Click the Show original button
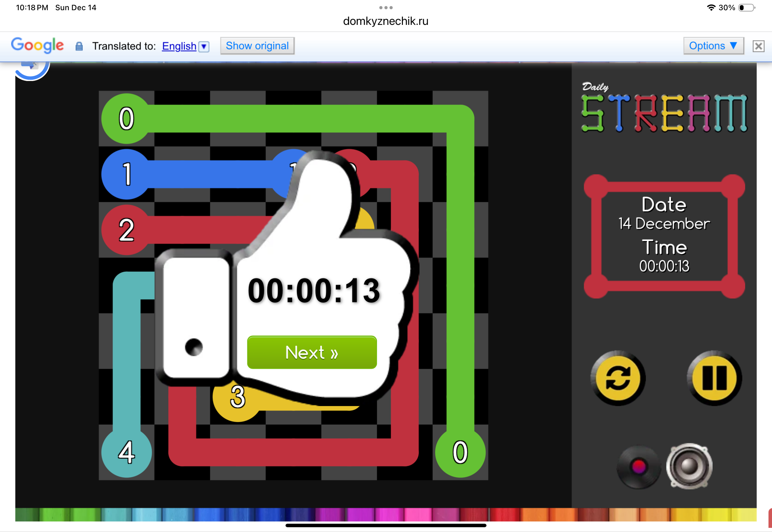This screenshot has height=532, width=772. click(x=257, y=46)
